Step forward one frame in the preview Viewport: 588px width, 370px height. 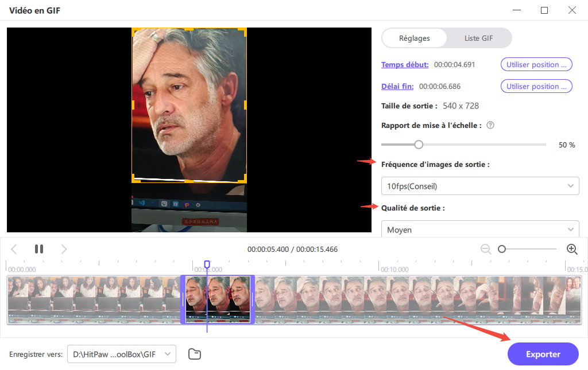pyautogui.click(x=64, y=249)
